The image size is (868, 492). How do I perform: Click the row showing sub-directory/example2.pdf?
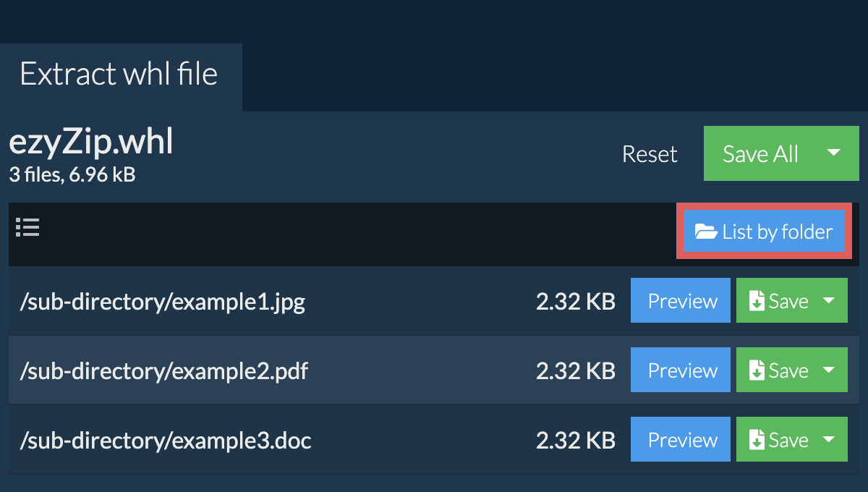(289, 370)
